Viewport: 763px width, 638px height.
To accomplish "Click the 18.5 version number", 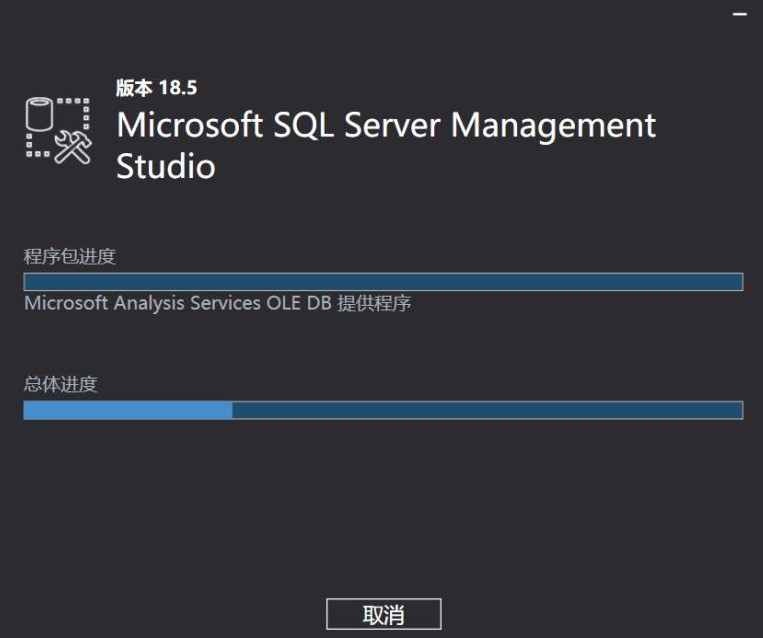I will (x=177, y=88).
